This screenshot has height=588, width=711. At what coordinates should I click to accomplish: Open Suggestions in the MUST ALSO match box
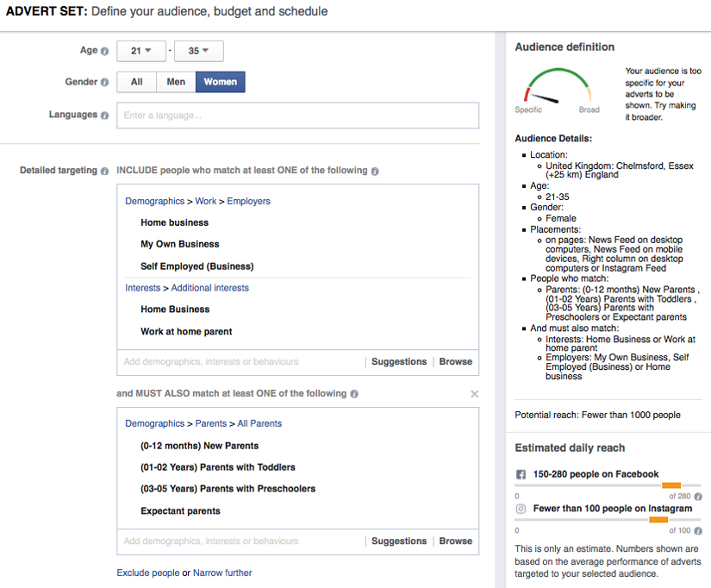[x=399, y=541]
